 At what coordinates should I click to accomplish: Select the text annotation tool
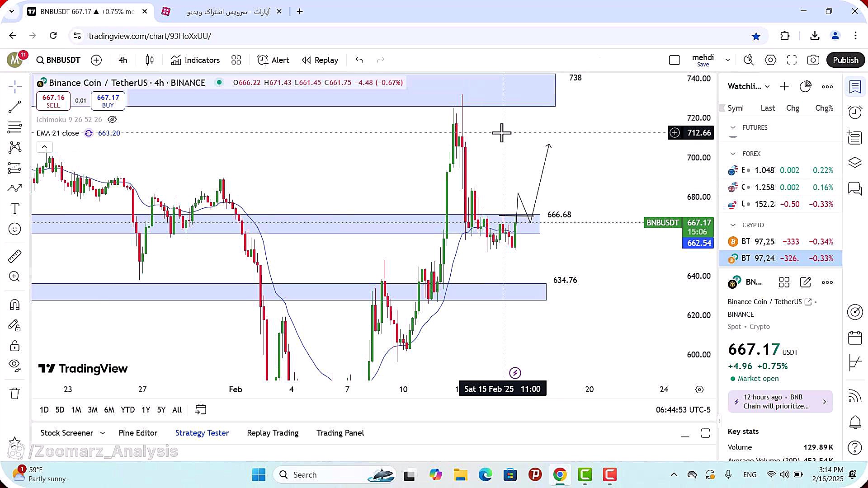click(14, 209)
